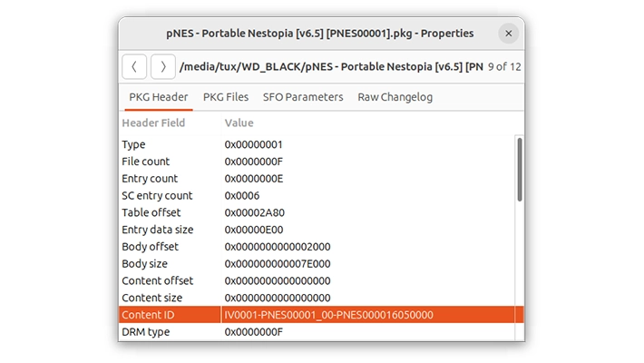Open the PKG Files tab
The height and width of the screenshot is (363, 644).
tap(226, 97)
